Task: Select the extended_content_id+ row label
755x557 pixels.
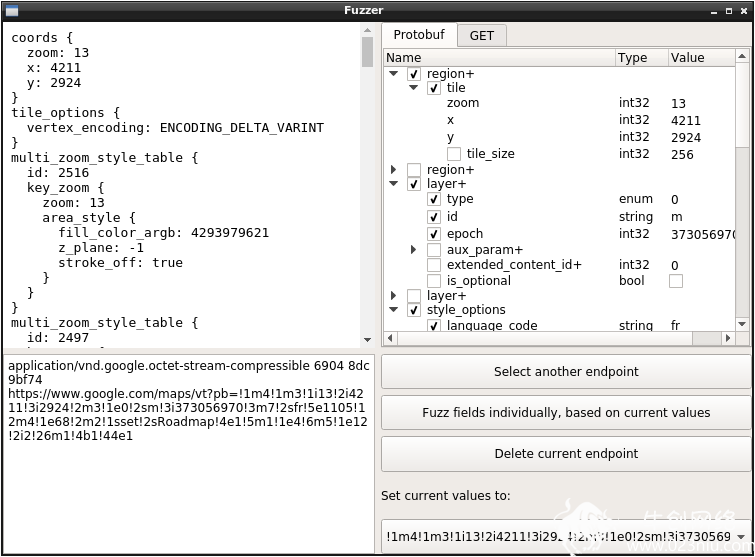Action: [x=514, y=265]
